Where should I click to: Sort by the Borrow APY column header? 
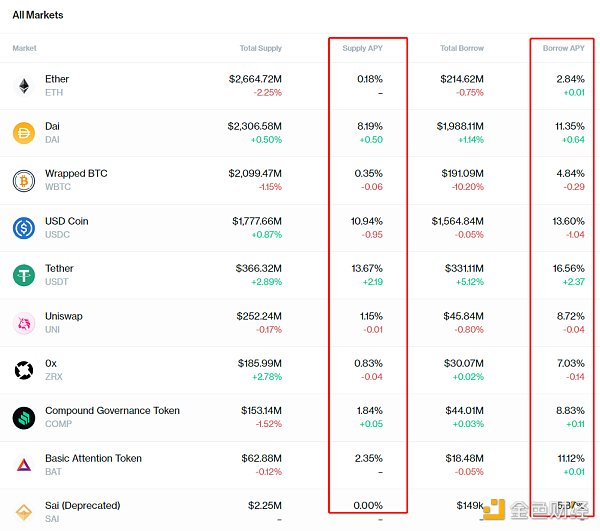[x=564, y=48]
